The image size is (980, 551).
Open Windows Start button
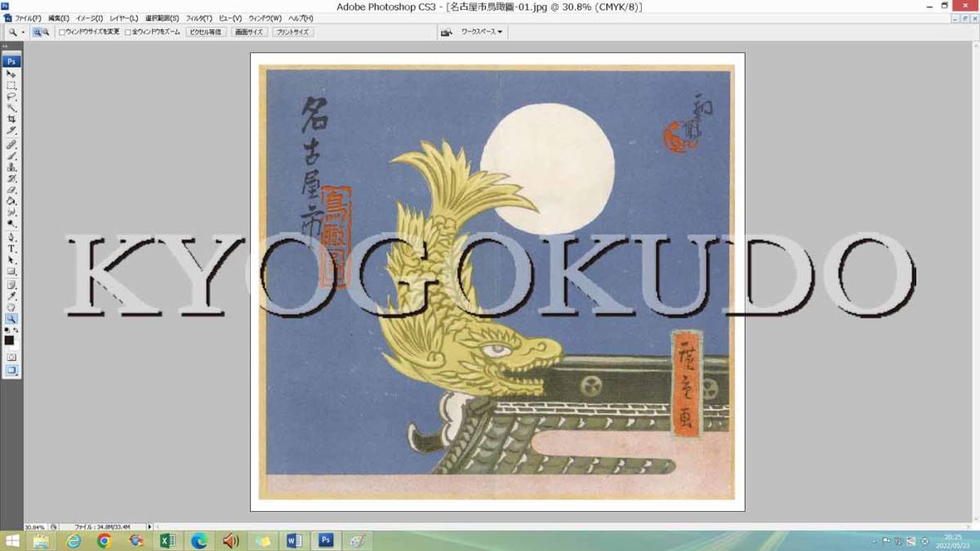(11, 540)
